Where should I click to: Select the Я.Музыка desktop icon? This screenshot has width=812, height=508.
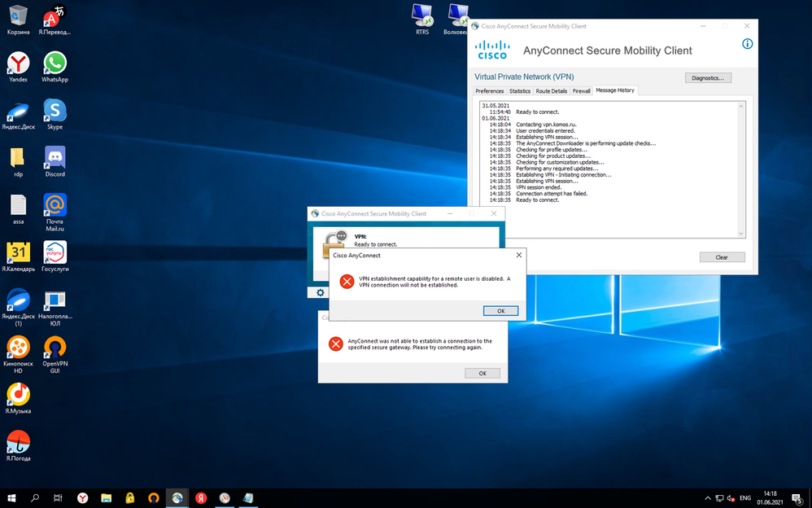(x=18, y=398)
